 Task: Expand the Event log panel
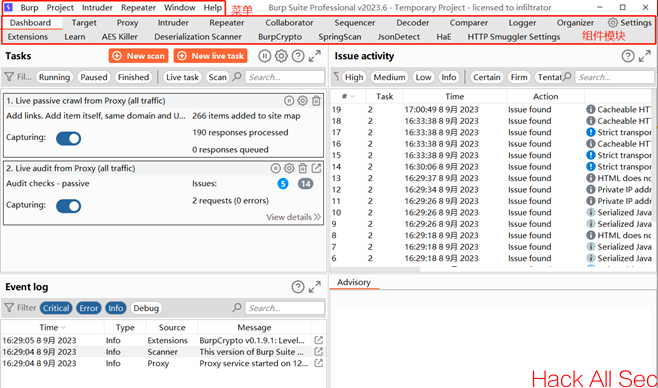click(315, 287)
